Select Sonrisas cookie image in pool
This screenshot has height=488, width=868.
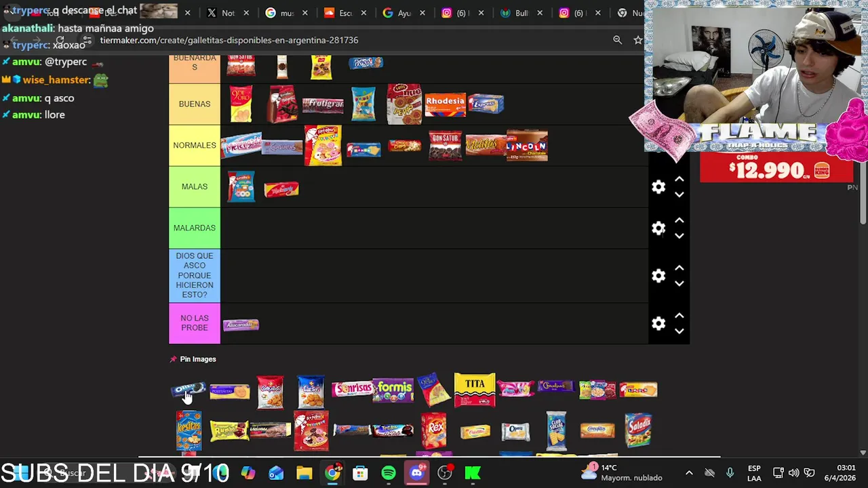point(352,390)
